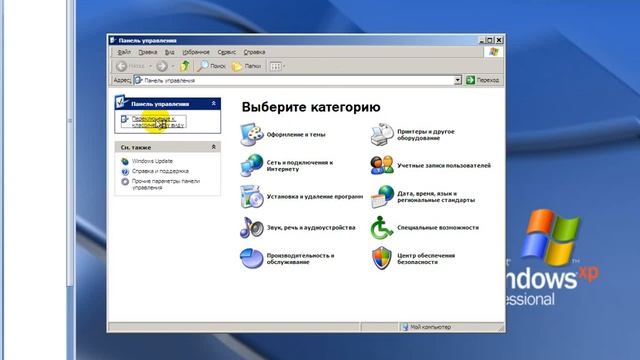The height and width of the screenshot is (360, 640).
Task: Open the Дата, время, язык icon
Action: coord(382,196)
